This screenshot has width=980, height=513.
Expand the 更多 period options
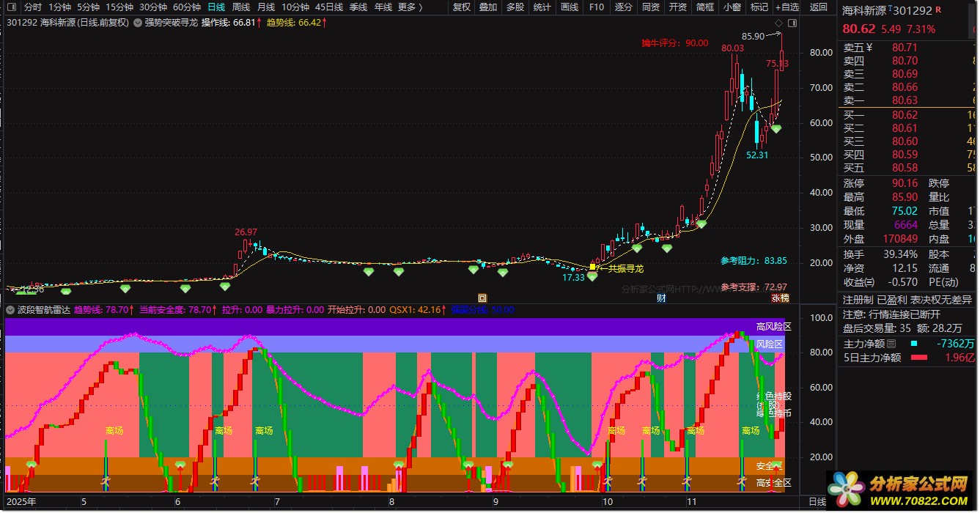coord(410,7)
